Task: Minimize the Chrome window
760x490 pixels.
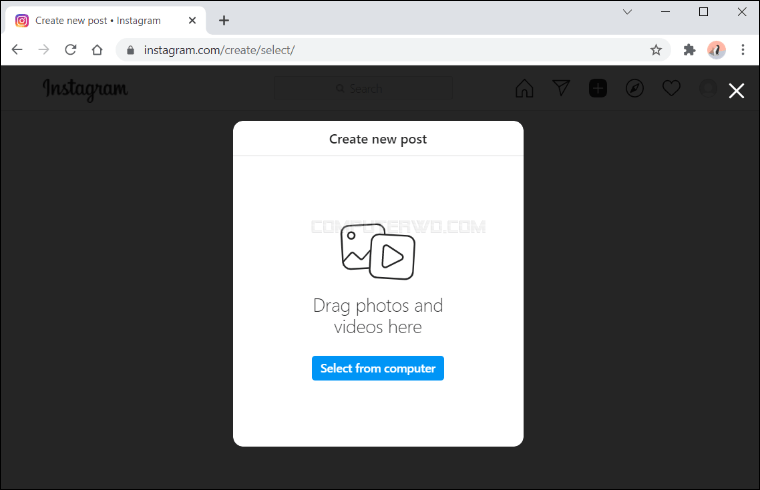Action: click(665, 12)
